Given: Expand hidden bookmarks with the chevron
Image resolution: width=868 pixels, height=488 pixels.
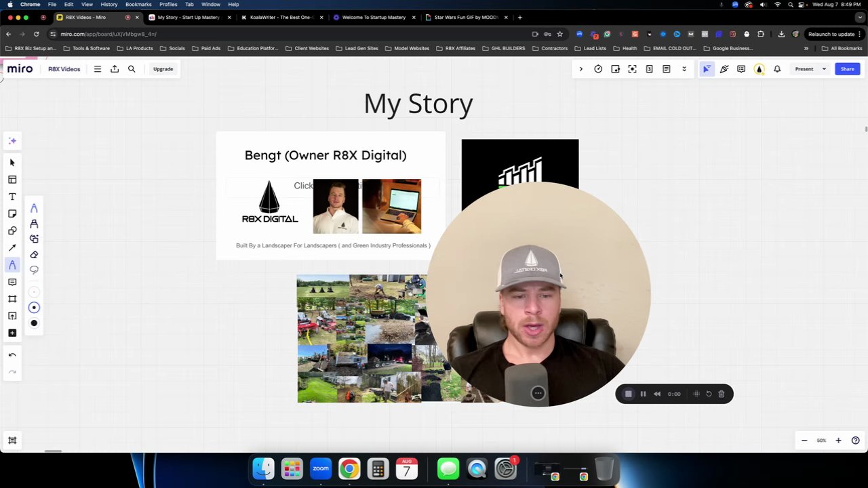Looking at the screenshot, I should coord(806,48).
